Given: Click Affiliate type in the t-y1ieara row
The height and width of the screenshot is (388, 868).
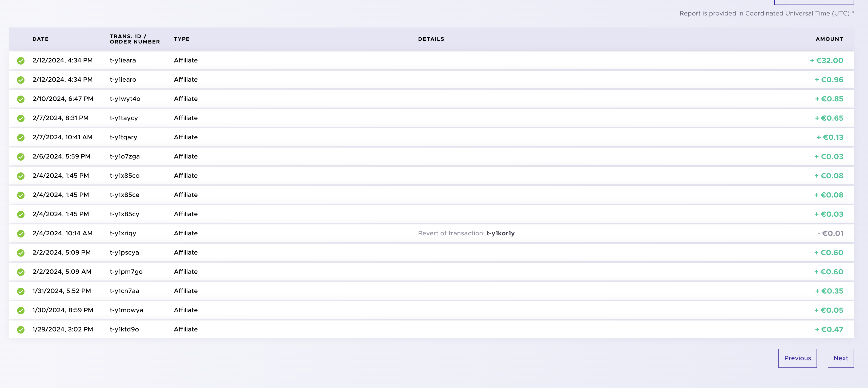Looking at the screenshot, I should pos(186,60).
